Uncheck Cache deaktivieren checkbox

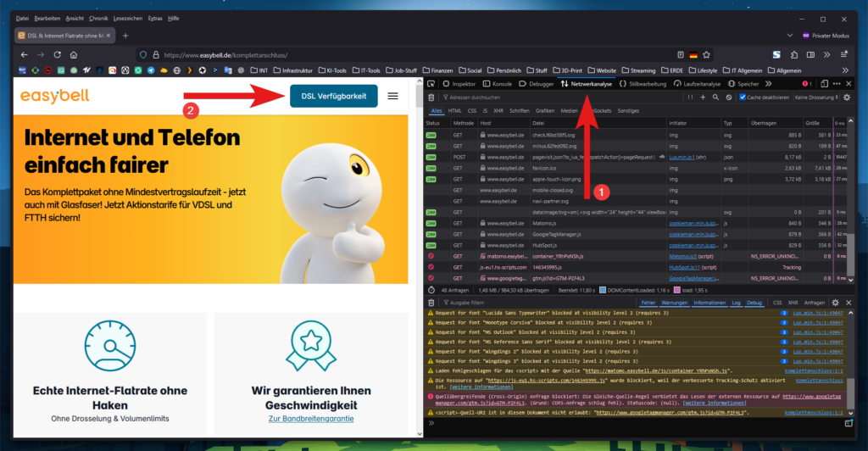[743, 97]
